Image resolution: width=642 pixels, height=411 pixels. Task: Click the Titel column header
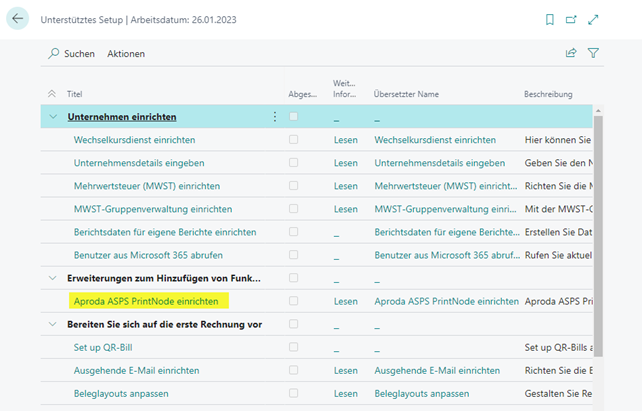75,94
